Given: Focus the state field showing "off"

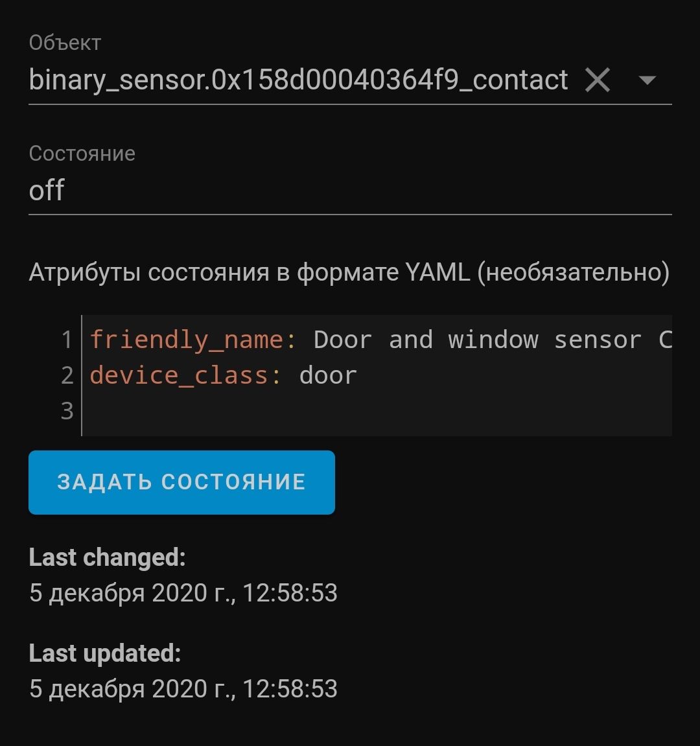Looking at the screenshot, I should (x=350, y=191).
